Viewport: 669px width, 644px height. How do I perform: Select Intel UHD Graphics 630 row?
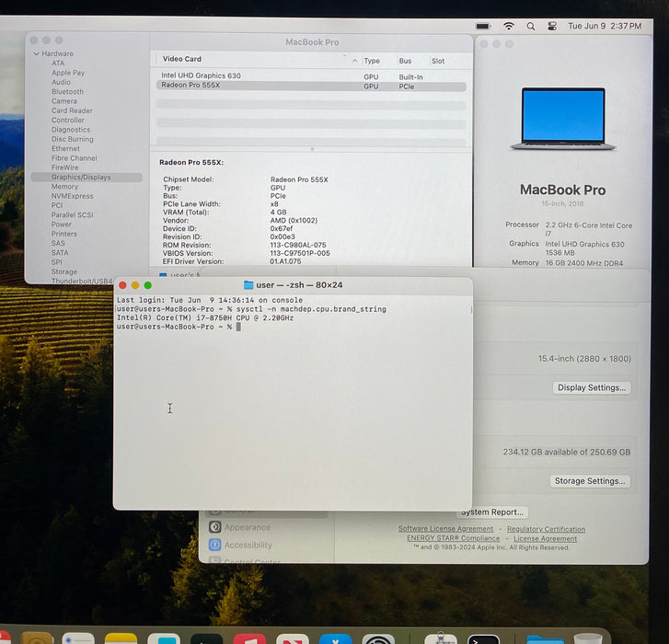pyautogui.click(x=311, y=76)
